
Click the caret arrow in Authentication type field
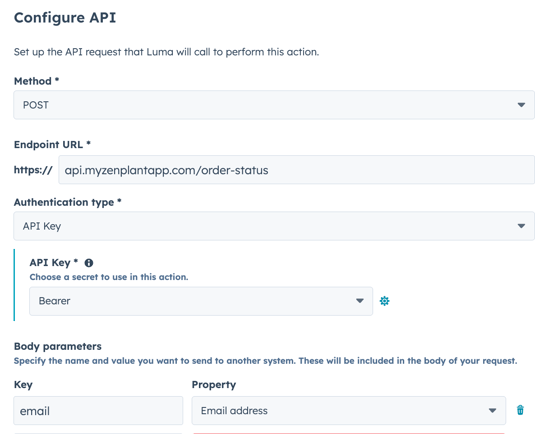tap(521, 226)
